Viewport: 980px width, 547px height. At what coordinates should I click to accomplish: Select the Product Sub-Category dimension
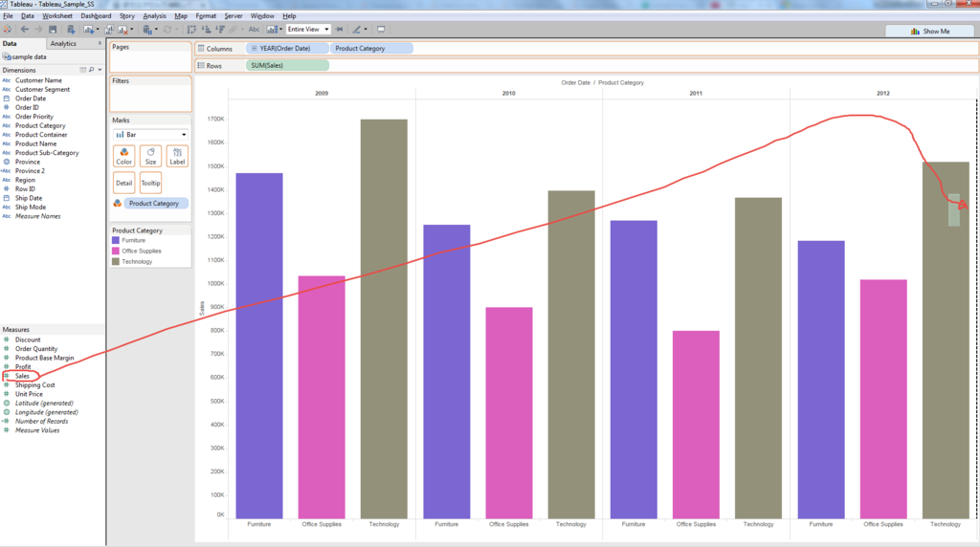[47, 152]
